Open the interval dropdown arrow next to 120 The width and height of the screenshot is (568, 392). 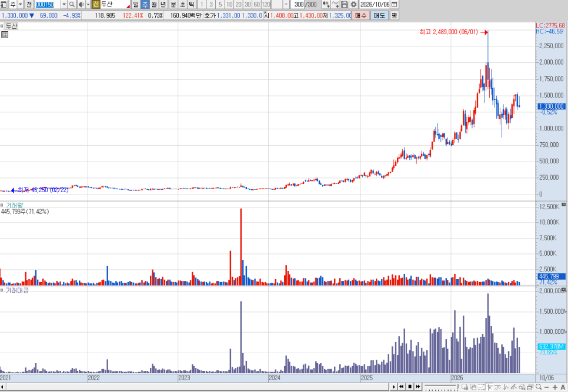[x=286, y=4]
